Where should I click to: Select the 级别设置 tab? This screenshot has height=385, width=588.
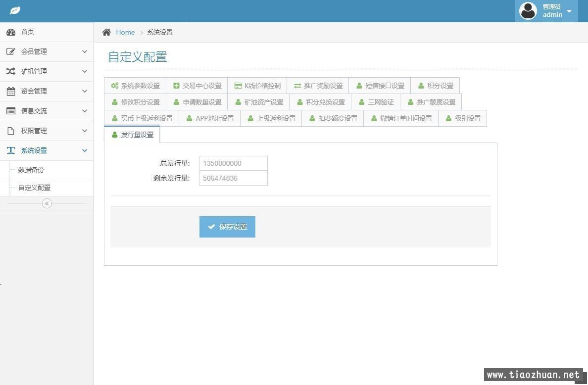[463, 118]
